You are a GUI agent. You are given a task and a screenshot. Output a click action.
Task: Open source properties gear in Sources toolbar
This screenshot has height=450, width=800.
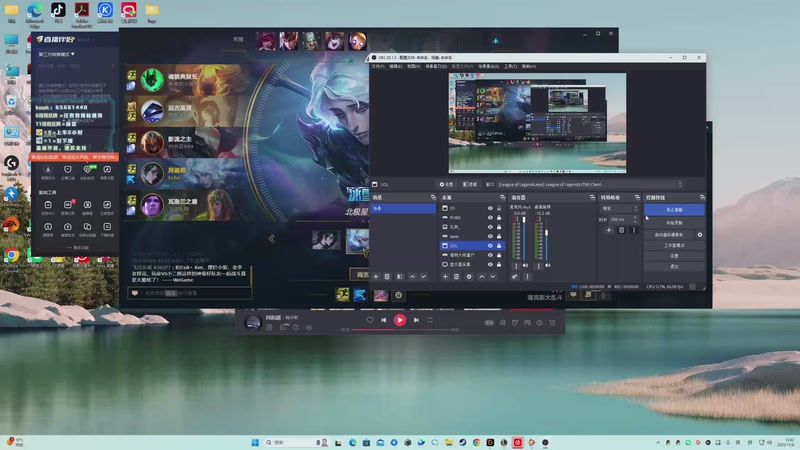[x=469, y=277]
